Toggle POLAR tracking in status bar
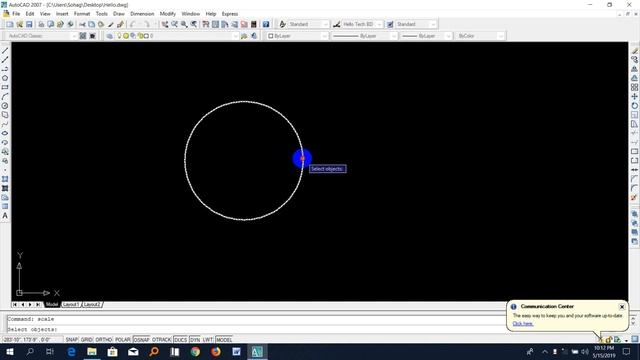 coord(122,340)
